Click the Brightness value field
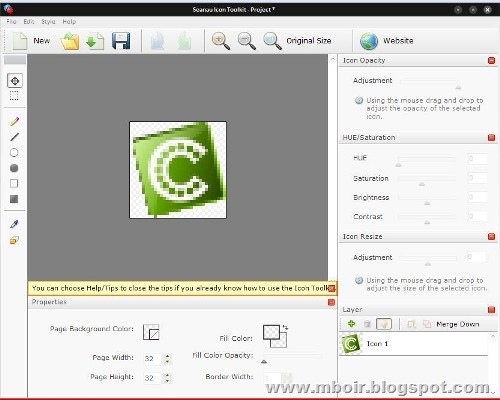The height and width of the screenshot is (400, 500). tap(477, 197)
